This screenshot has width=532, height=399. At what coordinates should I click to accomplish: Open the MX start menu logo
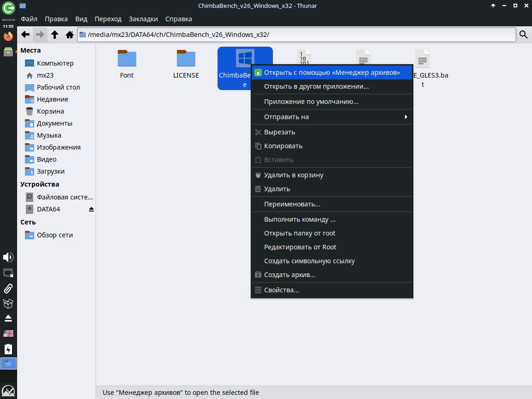[8, 391]
